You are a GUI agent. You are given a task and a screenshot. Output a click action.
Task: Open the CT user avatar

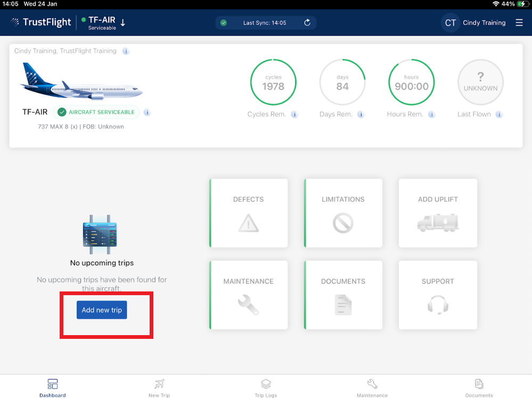click(450, 23)
